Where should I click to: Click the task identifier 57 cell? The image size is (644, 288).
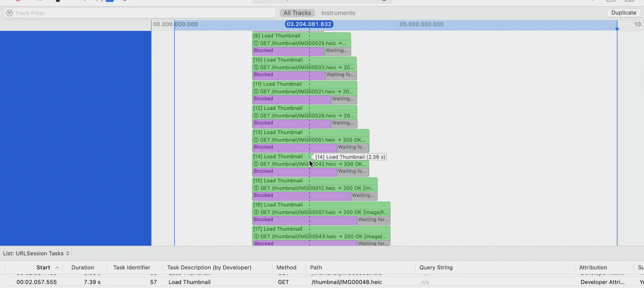click(x=153, y=282)
